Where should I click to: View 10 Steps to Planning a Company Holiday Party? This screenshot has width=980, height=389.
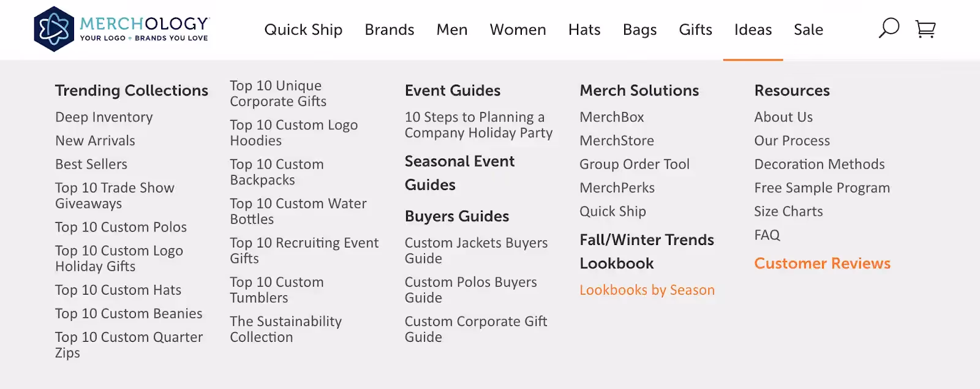point(479,125)
